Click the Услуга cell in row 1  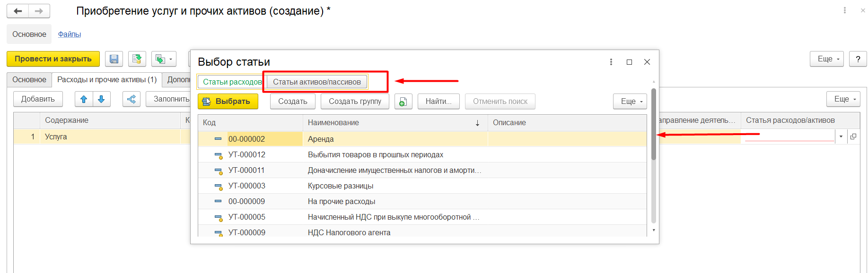110,136
